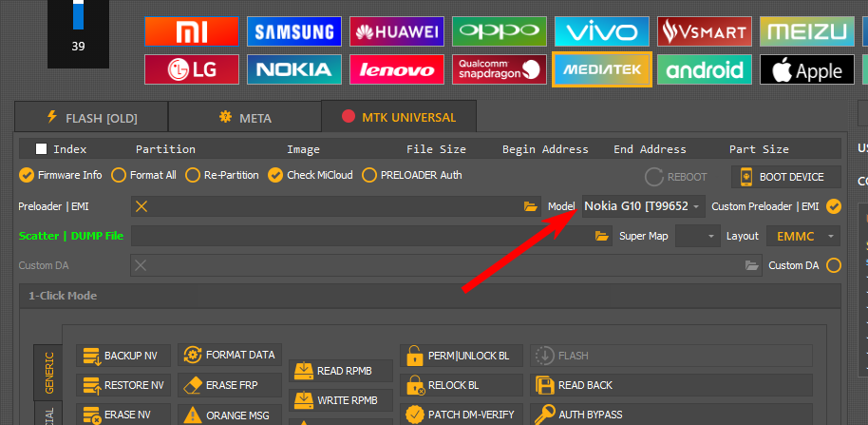Click the PERM|UNLOCK BL button
This screenshot has height=425, width=868.
coord(462,356)
